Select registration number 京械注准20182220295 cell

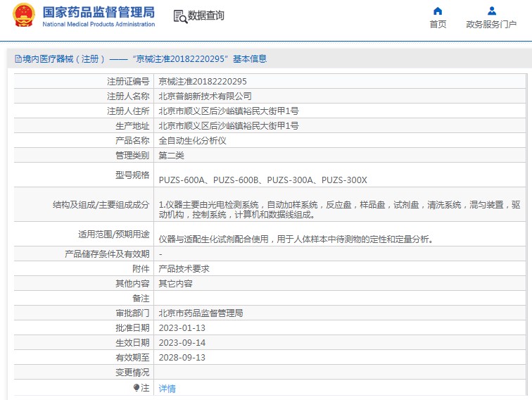click(203, 82)
